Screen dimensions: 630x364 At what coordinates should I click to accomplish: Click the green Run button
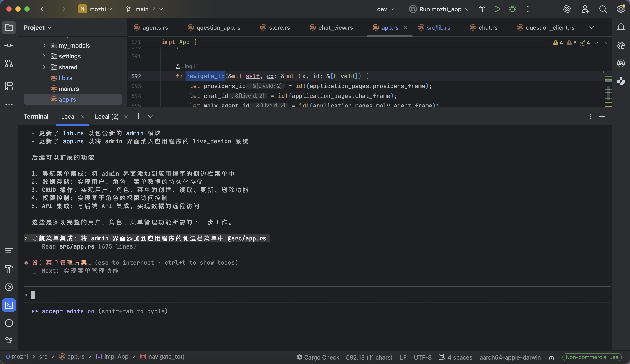click(497, 9)
